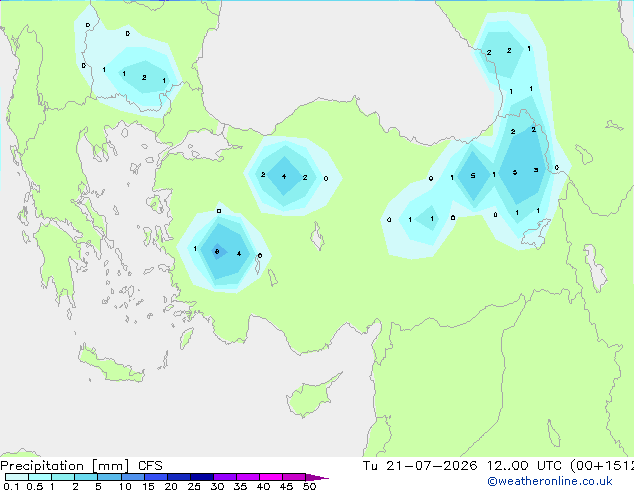634x490 pixels.
Task: Click the 0.1–0.5 mm palest legend swatch
Action: [17, 477]
